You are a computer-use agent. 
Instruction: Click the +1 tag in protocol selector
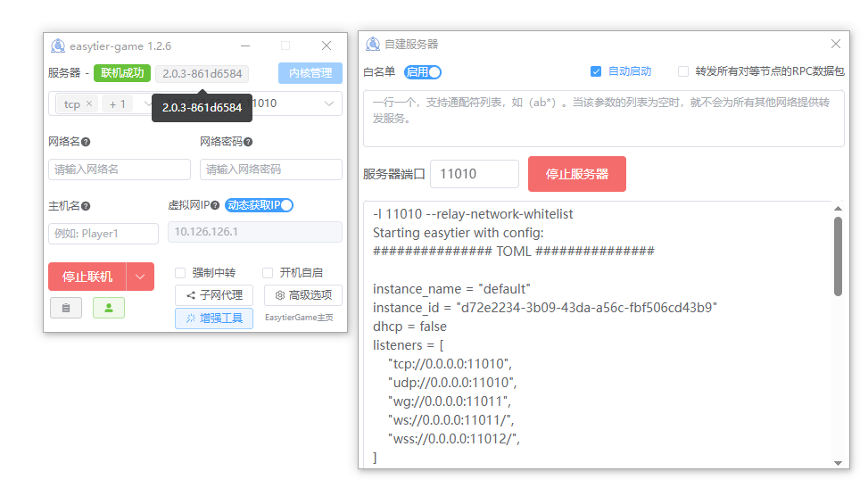pos(117,104)
